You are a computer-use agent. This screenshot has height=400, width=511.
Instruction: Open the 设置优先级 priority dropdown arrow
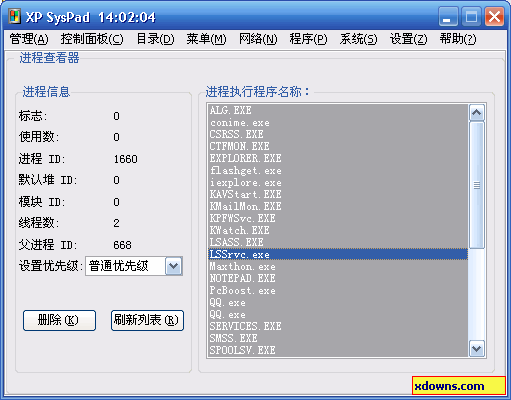click(174, 266)
